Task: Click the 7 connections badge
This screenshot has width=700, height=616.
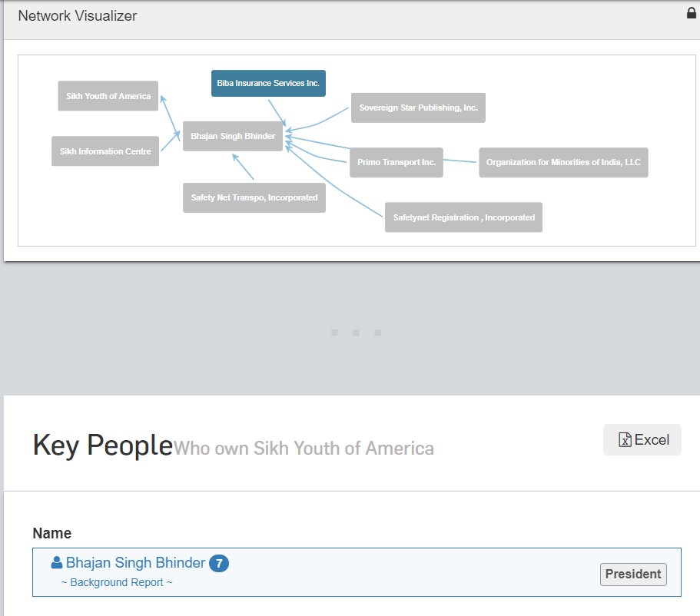Action: pyautogui.click(x=219, y=563)
